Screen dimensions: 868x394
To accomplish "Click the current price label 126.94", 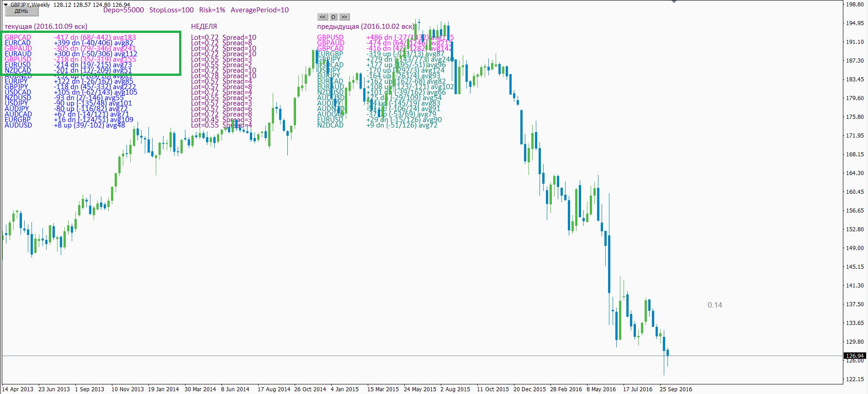I will pos(855,356).
